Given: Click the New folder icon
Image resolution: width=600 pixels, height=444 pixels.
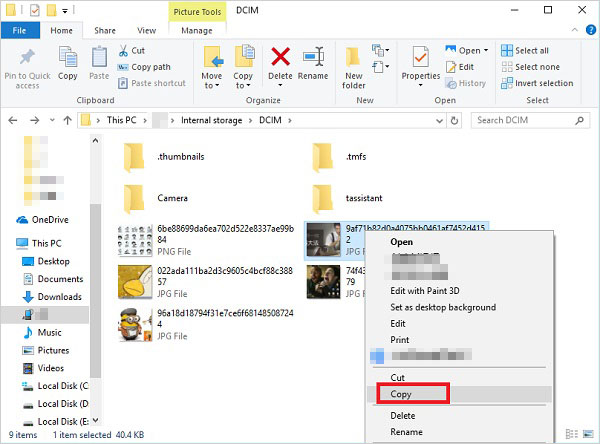Looking at the screenshot, I should (353, 57).
